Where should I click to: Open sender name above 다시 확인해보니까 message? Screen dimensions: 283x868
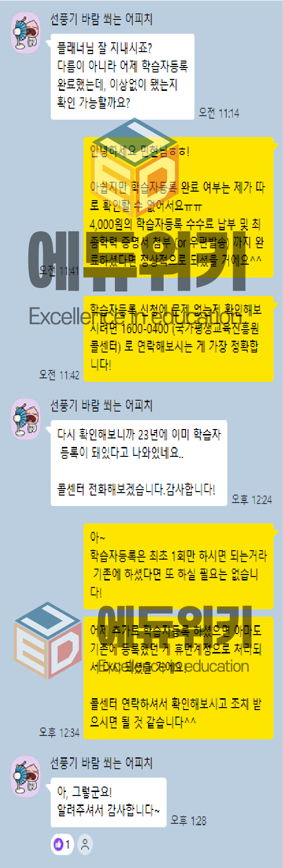pyautogui.click(x=101, y=406)
